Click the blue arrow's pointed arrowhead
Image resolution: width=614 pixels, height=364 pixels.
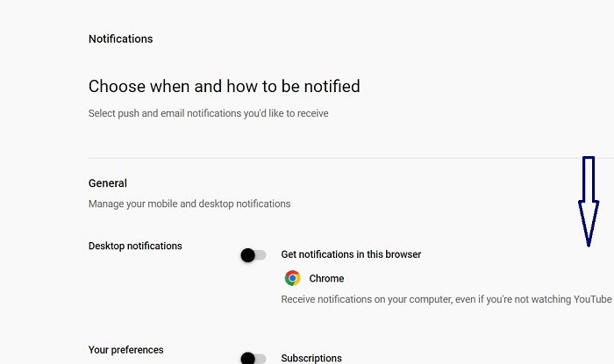(x=588, y=227)
